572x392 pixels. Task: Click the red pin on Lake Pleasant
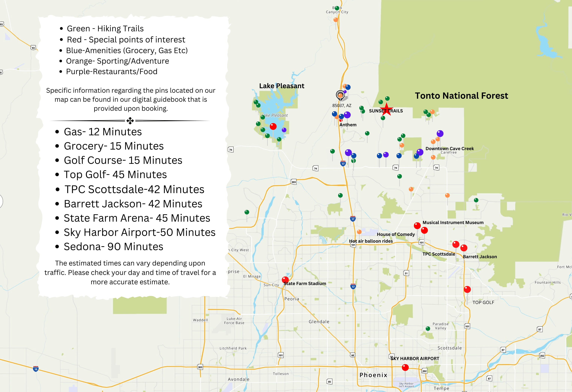point(273,126)
